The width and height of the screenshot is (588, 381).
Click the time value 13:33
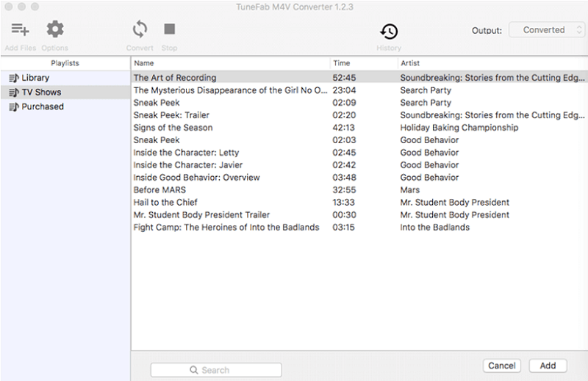[x=343, y=203]
